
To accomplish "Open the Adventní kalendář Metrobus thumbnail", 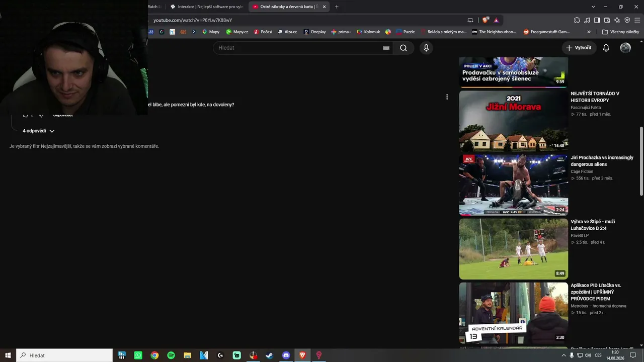I will coord(513,313).
